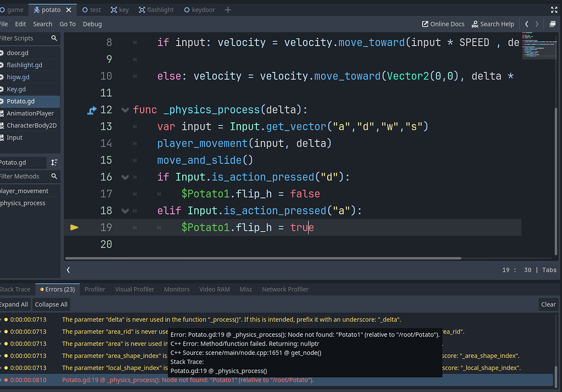This screenshot has width=562, height=392.
Task: Click the Expand All button
Action: pos(15,304)
